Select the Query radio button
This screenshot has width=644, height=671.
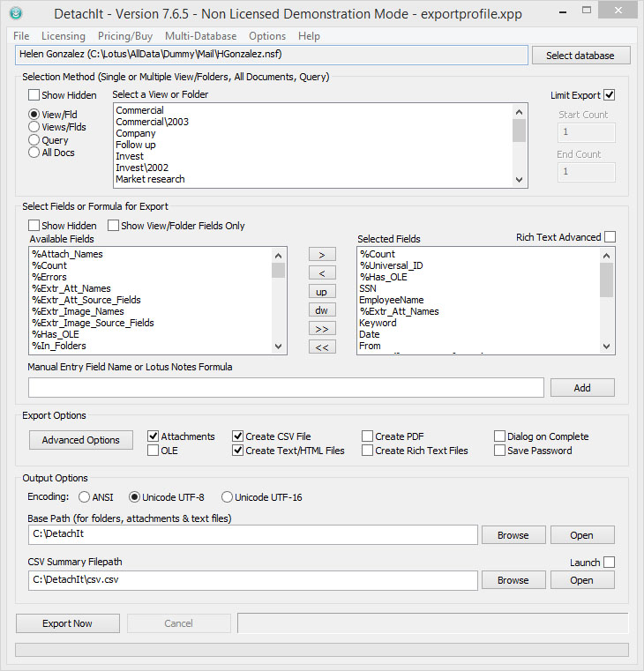[x=34, y=140]
